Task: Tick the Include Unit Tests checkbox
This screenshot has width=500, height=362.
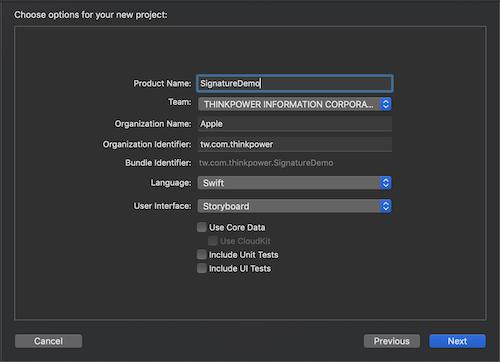Action: [x=202, y=255]
